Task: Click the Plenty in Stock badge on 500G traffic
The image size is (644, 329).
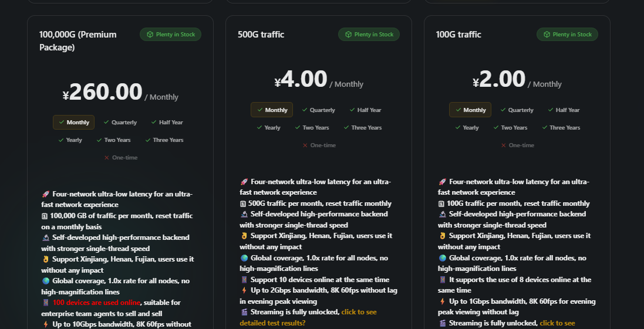Action: [x=369, y=35]
